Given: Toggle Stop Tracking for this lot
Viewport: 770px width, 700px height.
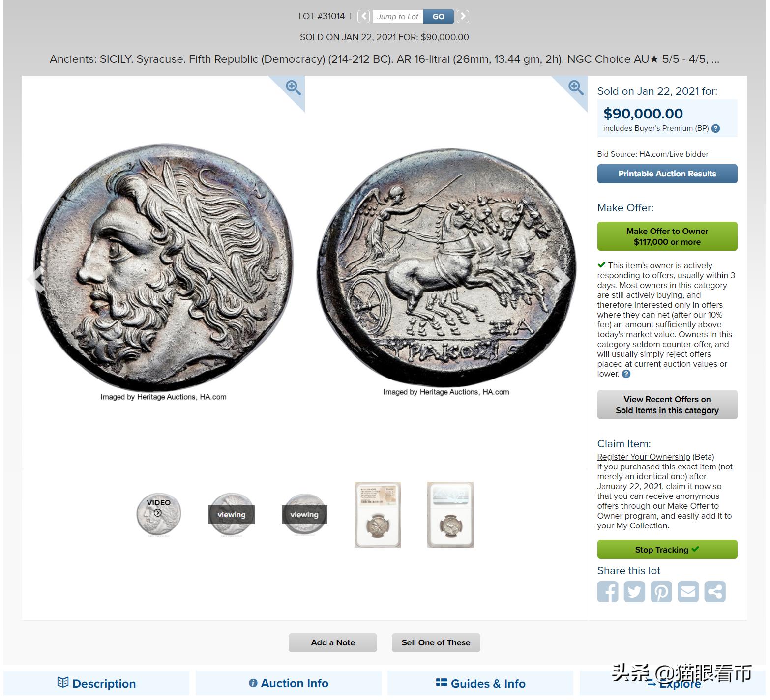Looking at the screenshot, I should (667, 550).
